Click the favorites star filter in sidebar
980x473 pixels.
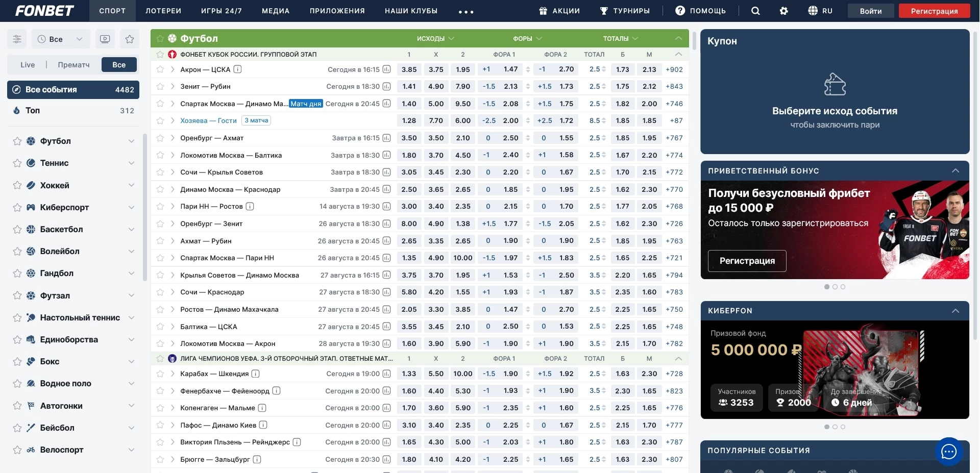130,39
